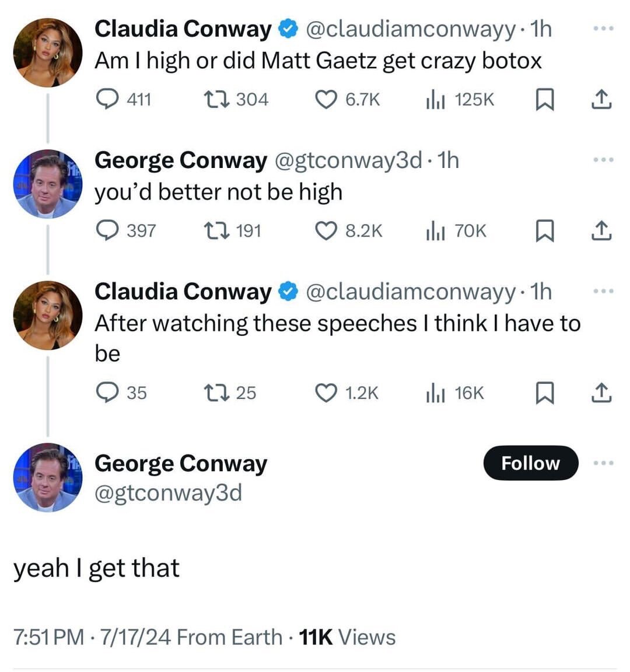
Task: Open George Conway's avatar on main tweet
Action: pos(47,477)
